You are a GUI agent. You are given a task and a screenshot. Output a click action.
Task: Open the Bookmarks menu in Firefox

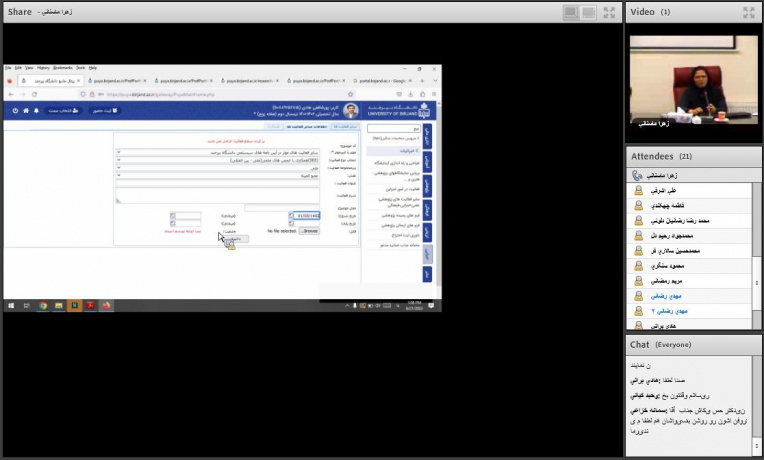(x=61, y=68)
